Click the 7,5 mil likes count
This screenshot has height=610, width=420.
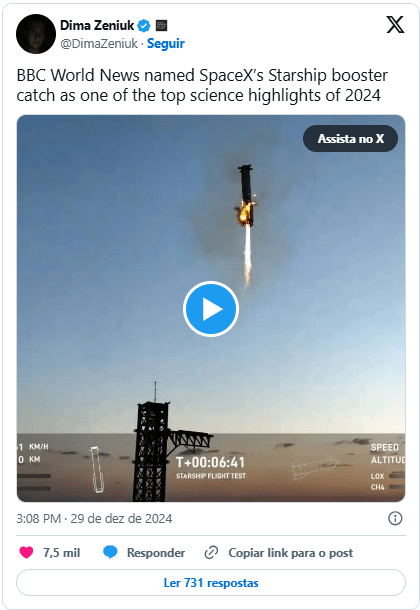click(61, 553)
